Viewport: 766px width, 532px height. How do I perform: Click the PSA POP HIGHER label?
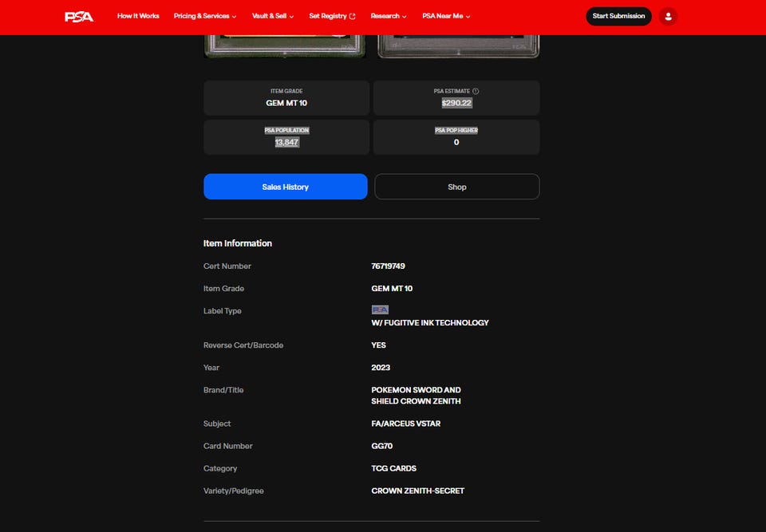[x=456, y=131]
